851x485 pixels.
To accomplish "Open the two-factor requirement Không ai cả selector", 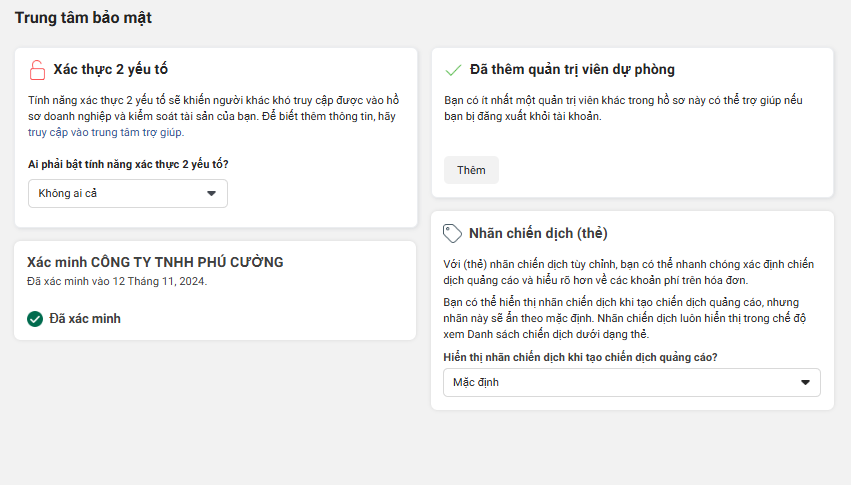I will click(x=127, y=193).
